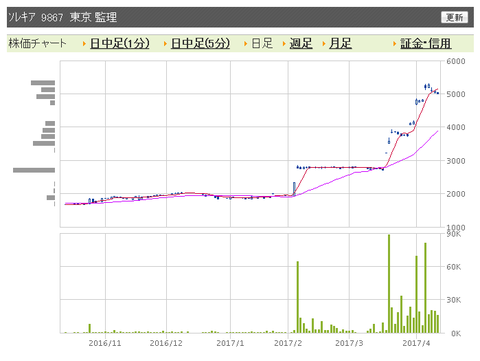Open the 証金・信用 margin chart
480x361 pixels.
point(426,43)
